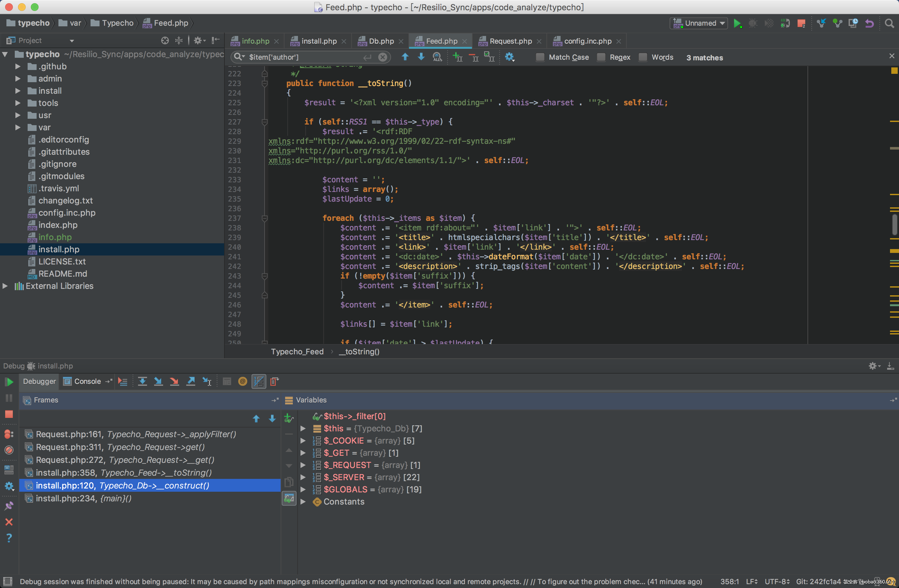This screenshot has width=899, height=588.
Task: Enable the Match Case checkbox
Action: [540, 57]
